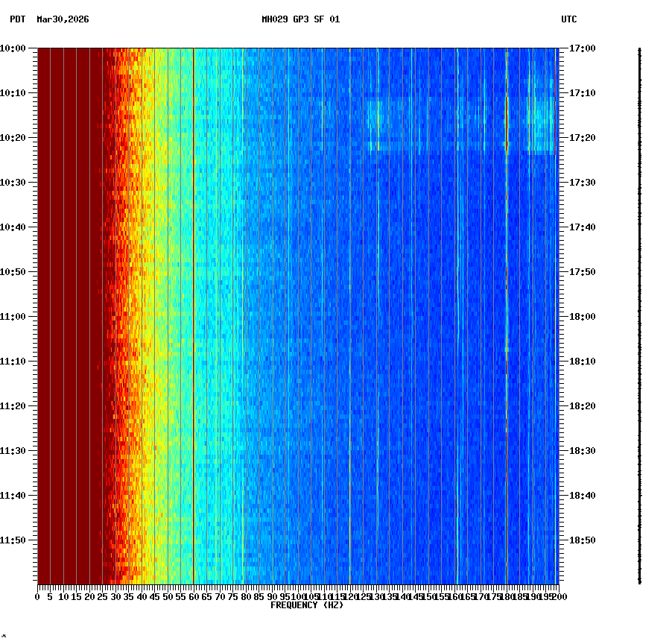Viewport: 672px width, 644px height.
Task: Click the 50 Hz frequency tick label
Action: click(x=166, y=596)
